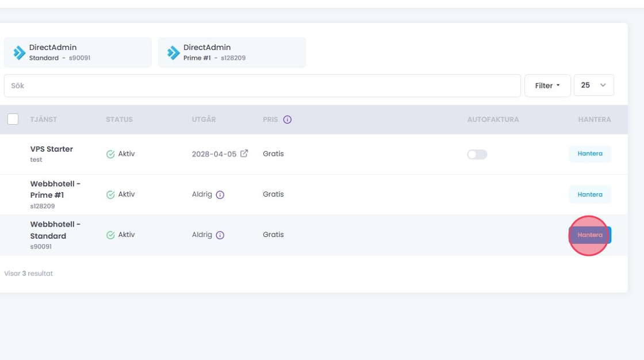Click info icon beside Aldrig for Standard

click(220, 235)
